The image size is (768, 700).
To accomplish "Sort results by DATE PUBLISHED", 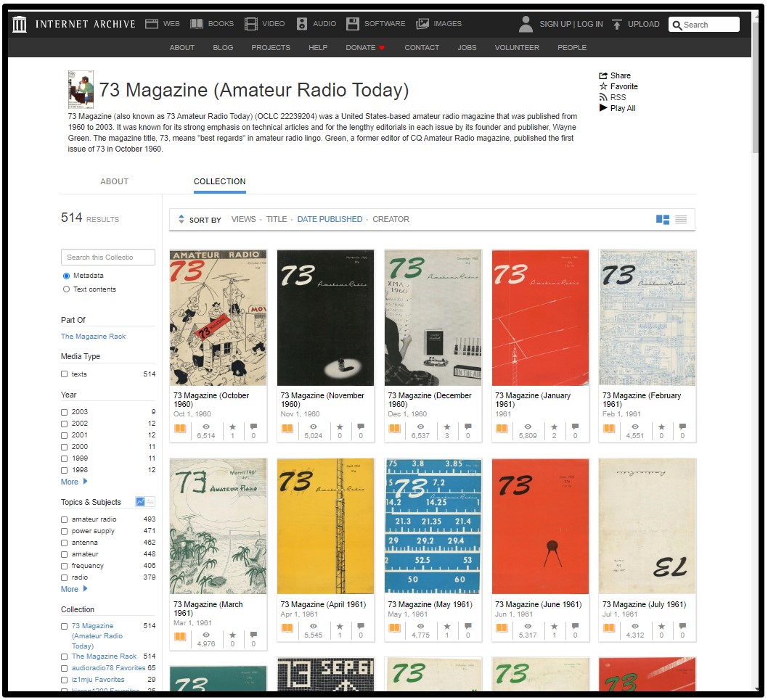I will pyautogui.click(x=330, y=219).
